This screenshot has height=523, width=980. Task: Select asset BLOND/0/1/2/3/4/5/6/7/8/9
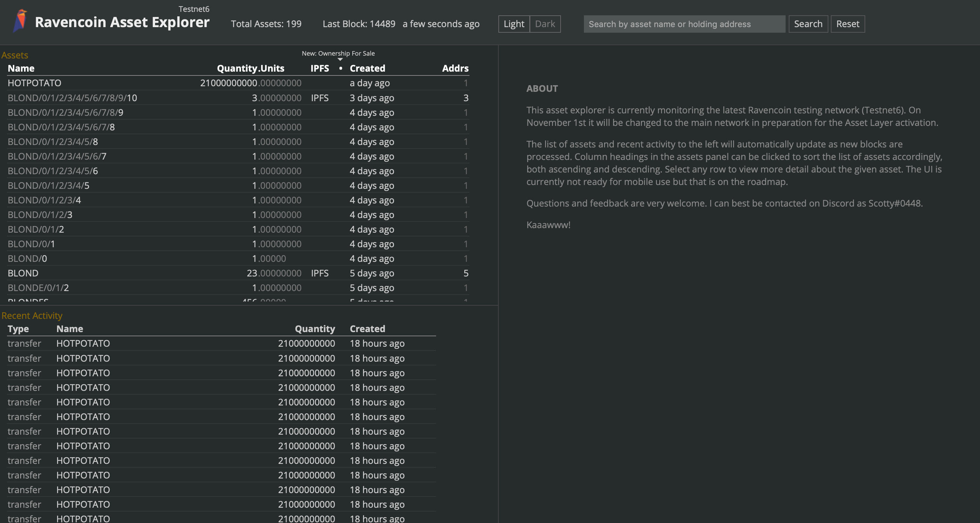coord(238,113)
